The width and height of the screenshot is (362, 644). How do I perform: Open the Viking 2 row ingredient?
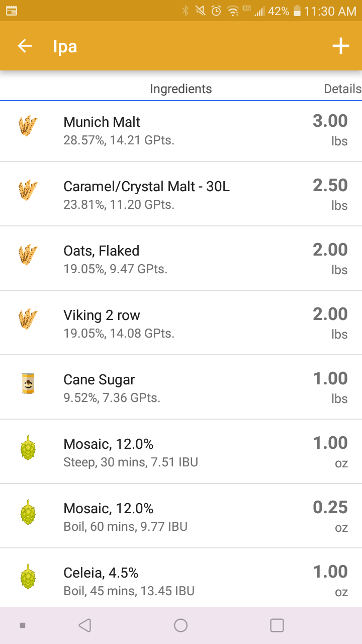click(181, 323)
